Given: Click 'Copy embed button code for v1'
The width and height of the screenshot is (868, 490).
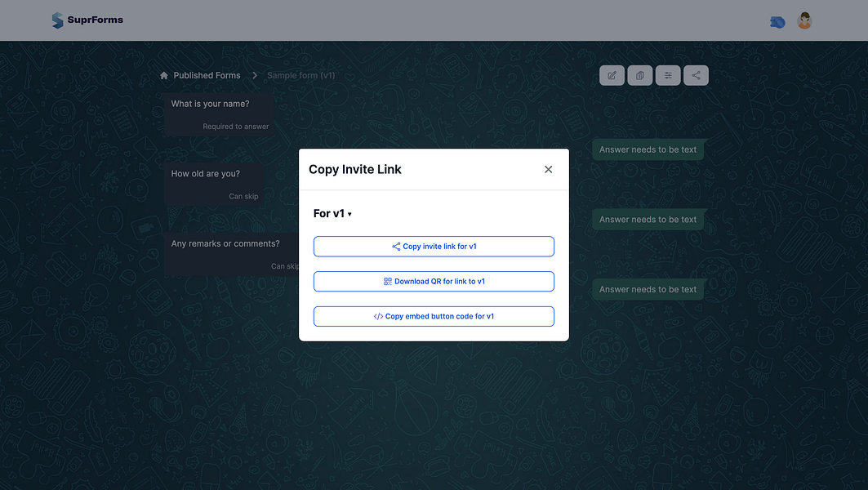Looking at the screenshot, I should [434, 316].
